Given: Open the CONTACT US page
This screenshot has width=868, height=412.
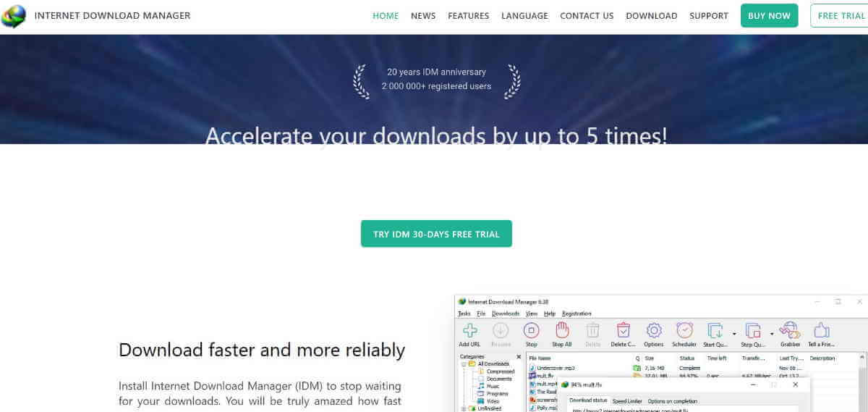Looking at the screenshot, I should [x=587, y=15].
